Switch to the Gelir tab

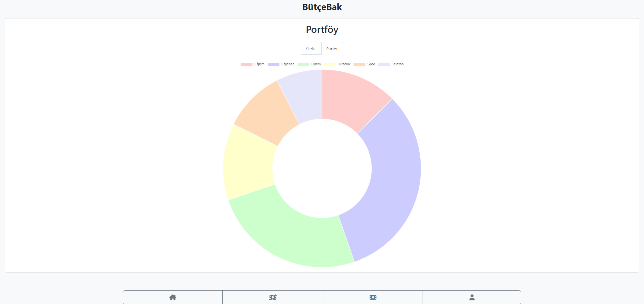click(x=311, y=49)
